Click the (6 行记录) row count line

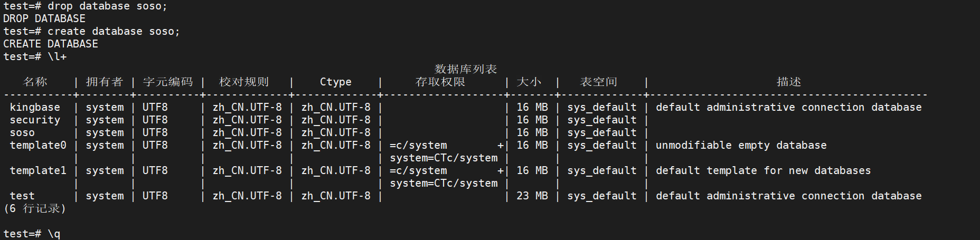click(x=35, y=208)
